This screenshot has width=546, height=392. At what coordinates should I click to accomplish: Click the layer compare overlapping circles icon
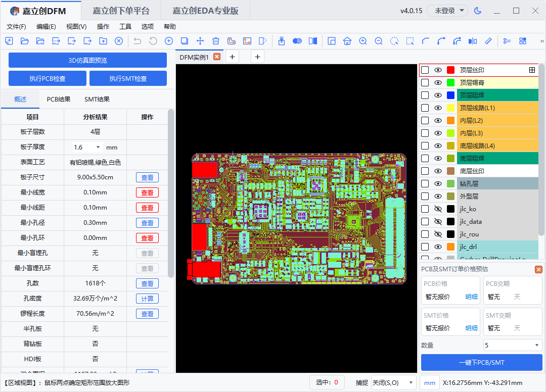(x=297, y=41)
